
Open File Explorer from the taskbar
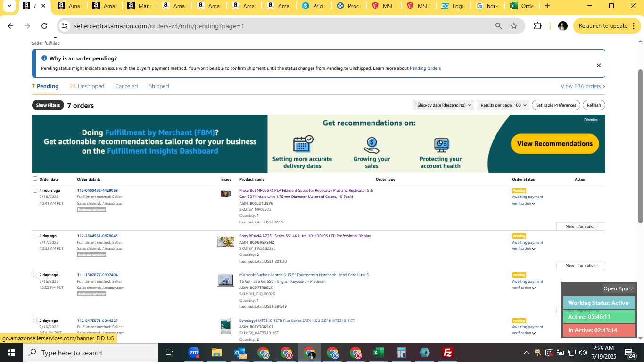click(216, 353)
